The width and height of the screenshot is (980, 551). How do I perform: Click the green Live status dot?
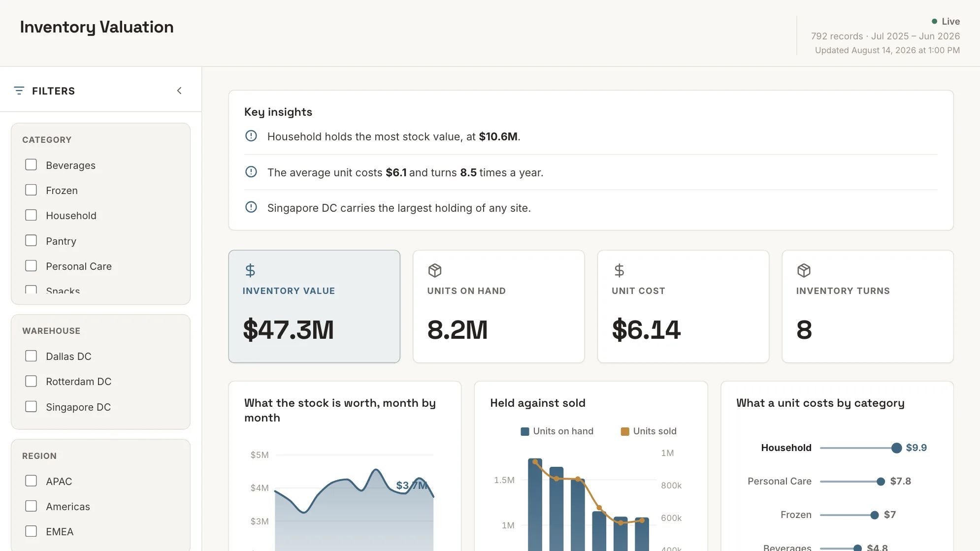coord(934,22)
